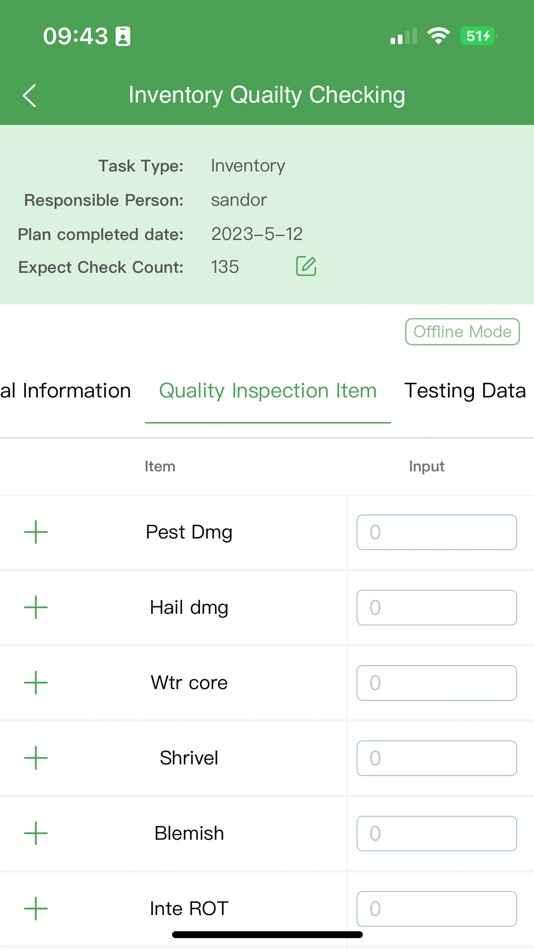Tap the plus icon beside Shrivel

tap(36, 758)
